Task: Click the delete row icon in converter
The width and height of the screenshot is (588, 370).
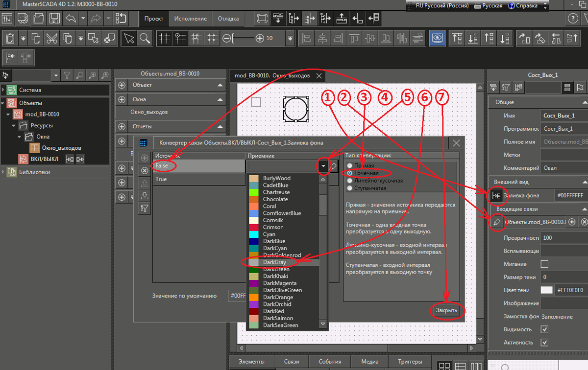Action: [x=145, y=170]
